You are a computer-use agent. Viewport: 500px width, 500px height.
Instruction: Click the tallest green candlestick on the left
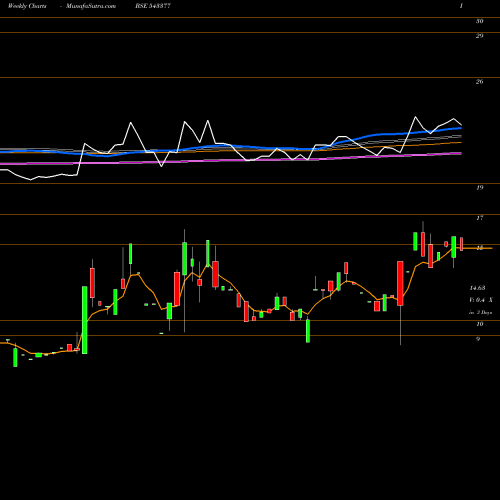(85, 320)
